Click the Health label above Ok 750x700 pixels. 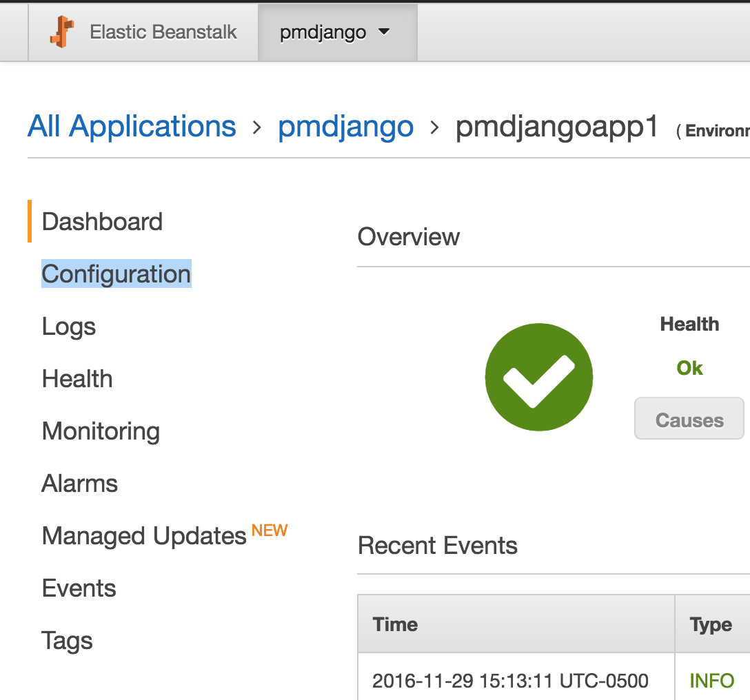coord(689,325)
